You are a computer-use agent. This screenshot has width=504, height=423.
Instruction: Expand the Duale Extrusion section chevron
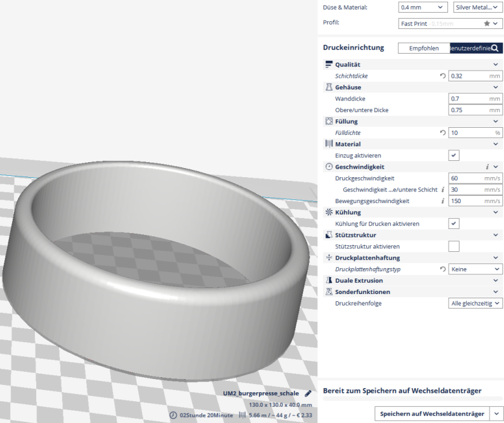(496, 280)
